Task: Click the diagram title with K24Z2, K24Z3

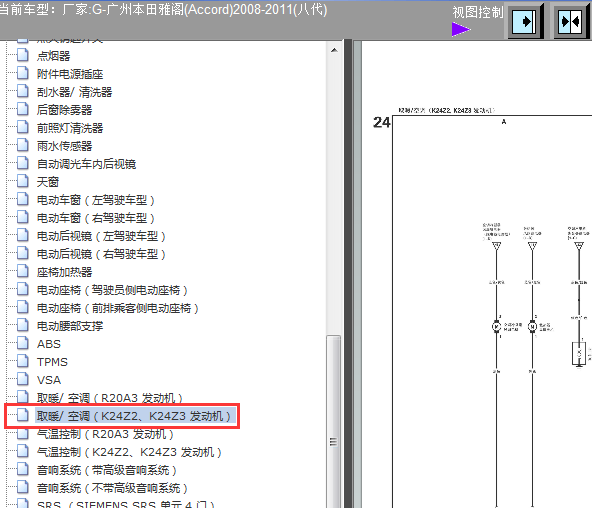Action: (x=446, y=110)
